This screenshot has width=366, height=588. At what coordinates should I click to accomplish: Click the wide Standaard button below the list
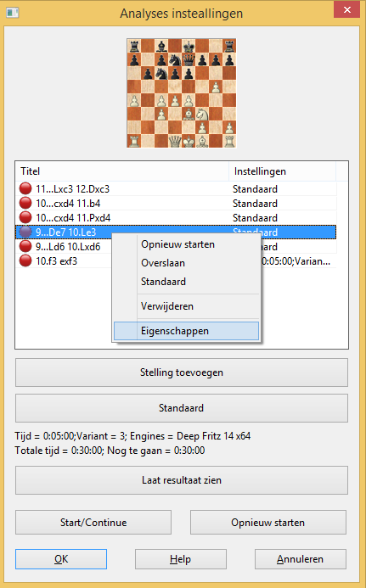click(182, 408)
